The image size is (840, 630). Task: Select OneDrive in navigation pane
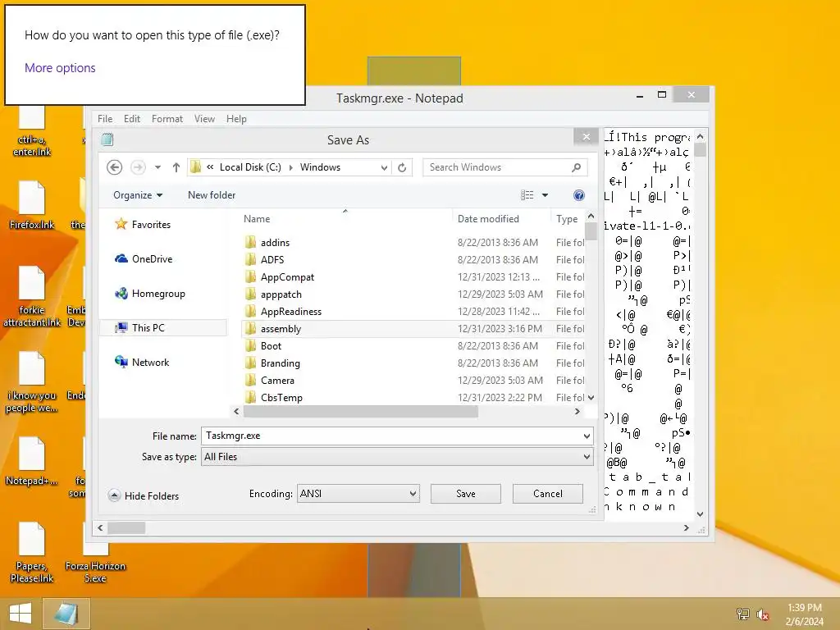[143, 258]
